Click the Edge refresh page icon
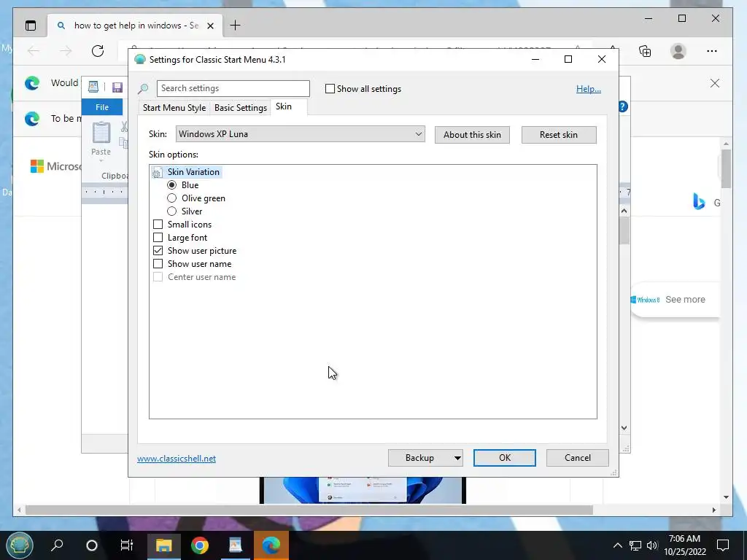 (x=98, y=51)
